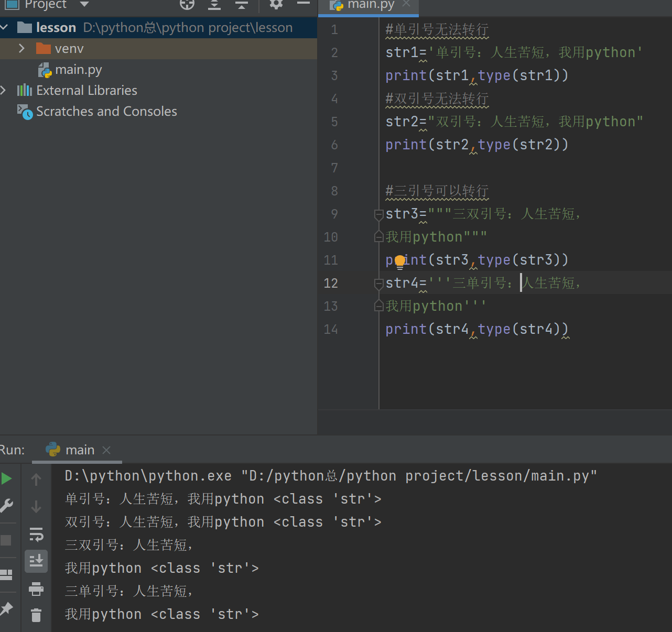Click console output line starting 单引号
This screenshot has width=672, height=632.
[223, 499]
